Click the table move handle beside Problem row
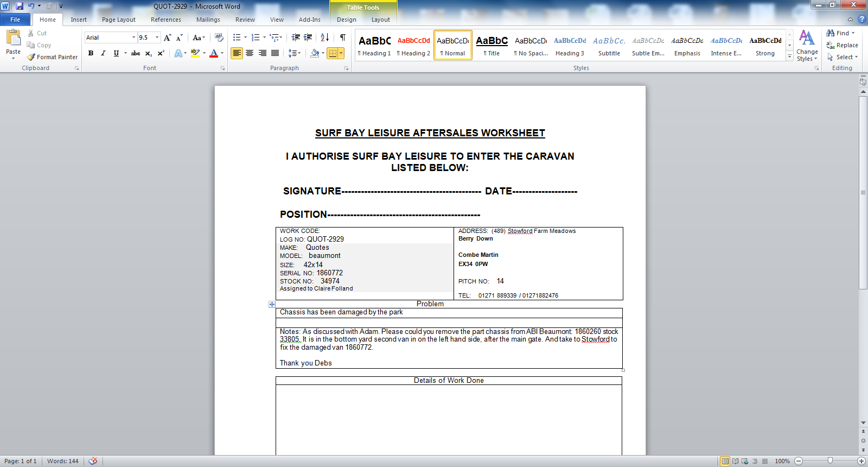 click(272, 305)
